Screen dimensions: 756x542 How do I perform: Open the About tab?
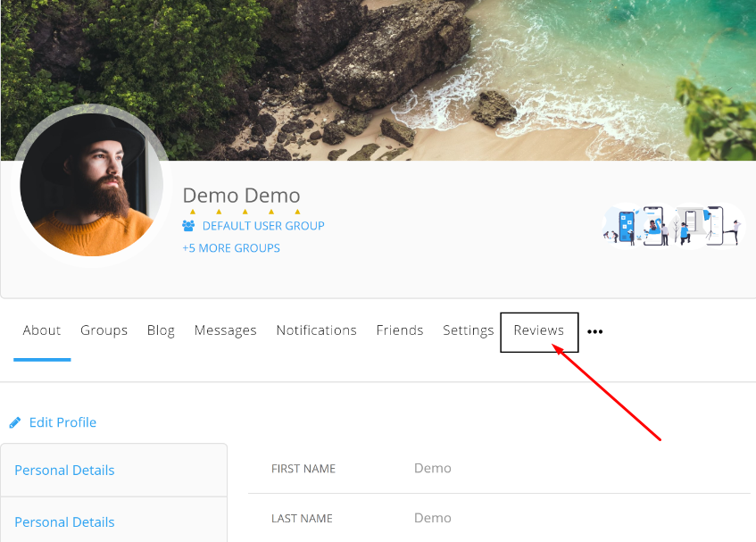coord(42,330)
